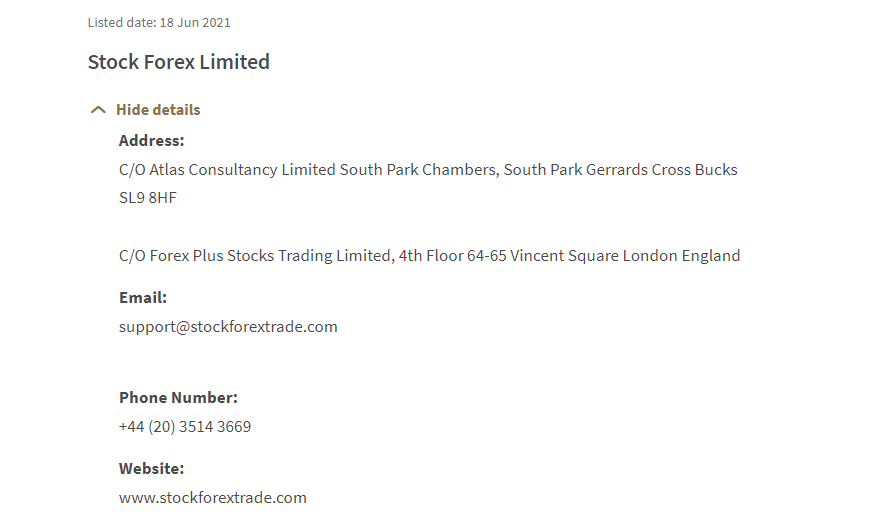Image resolution: width=896 pixels, height=527 pixels.
Task: Click the support@stockforextrade.com email address
Action: click(x=228, y=326)
